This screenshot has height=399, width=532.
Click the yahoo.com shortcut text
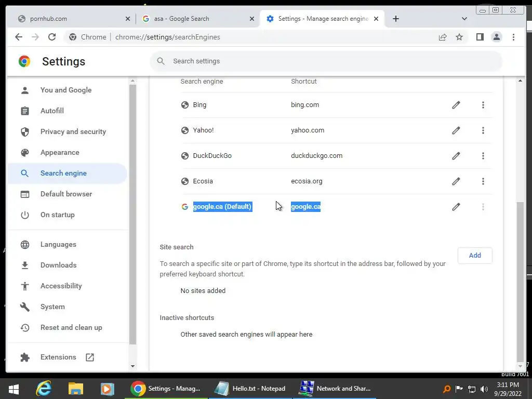[308, 130]
